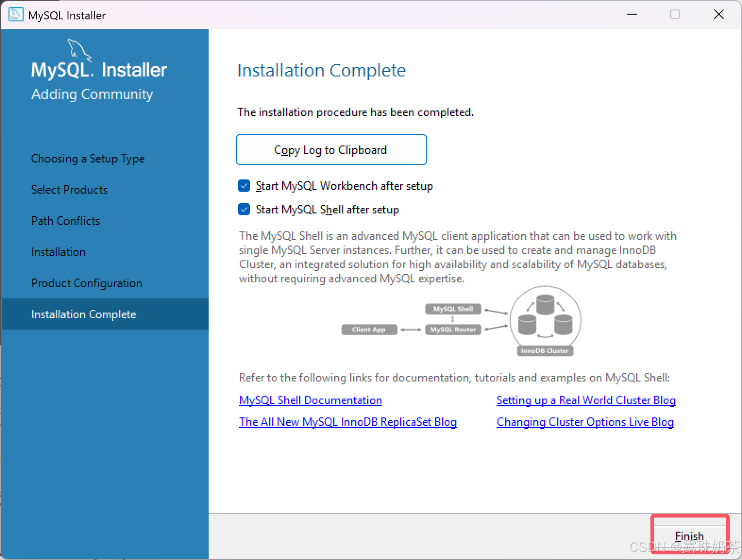
Task: Click the Installation Complete heading
Action: click(321, 70)
